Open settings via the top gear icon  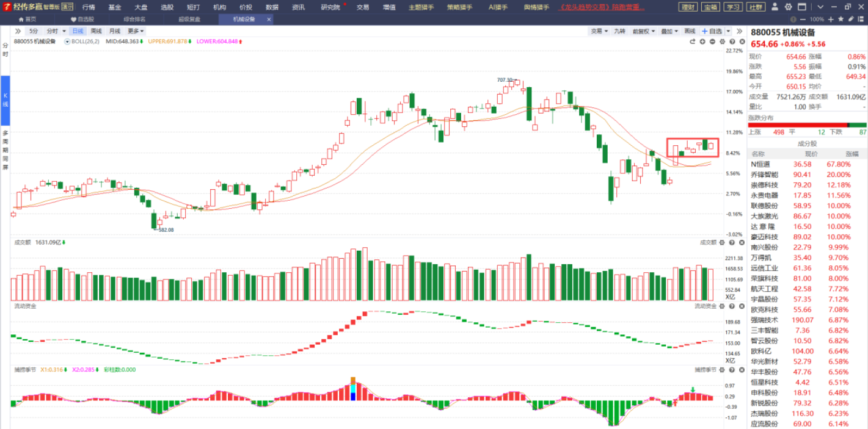(x=787, y=7)
